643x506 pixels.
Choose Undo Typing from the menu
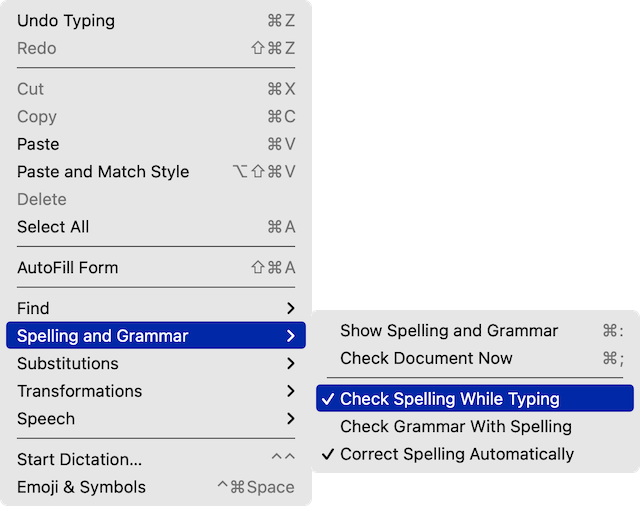[x=66, y=21]
